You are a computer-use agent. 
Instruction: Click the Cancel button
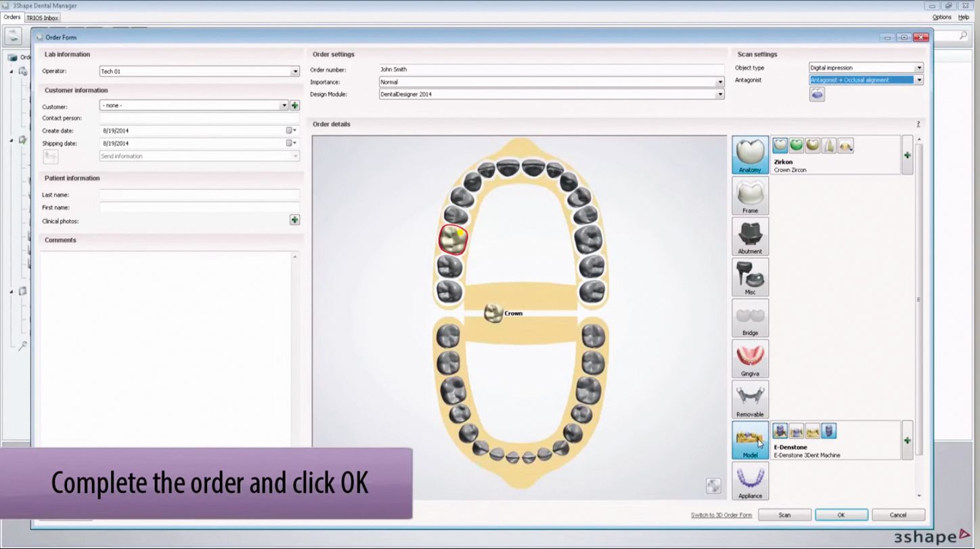[898, 515]
